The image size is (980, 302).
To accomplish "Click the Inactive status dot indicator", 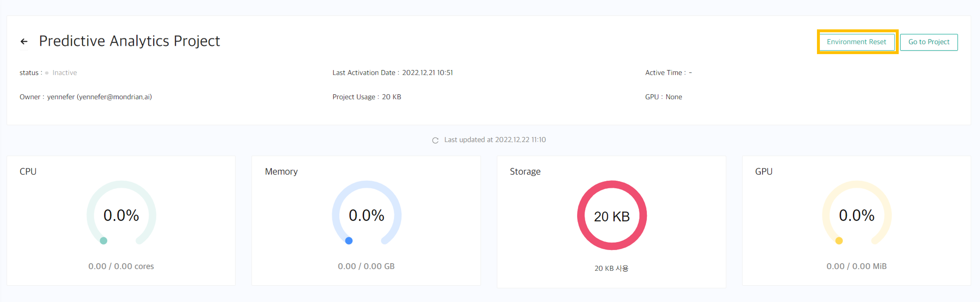I will (47, 73).
